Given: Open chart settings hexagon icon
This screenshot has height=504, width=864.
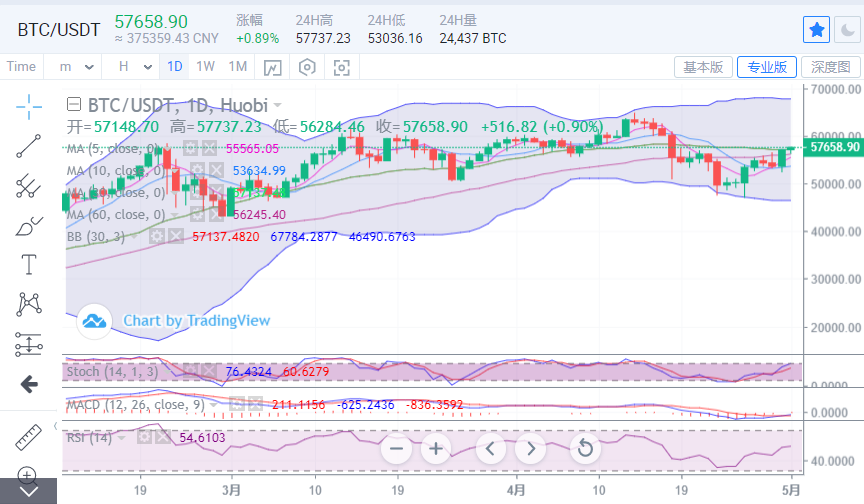Looking at the screenshot, I should (307, 67).
